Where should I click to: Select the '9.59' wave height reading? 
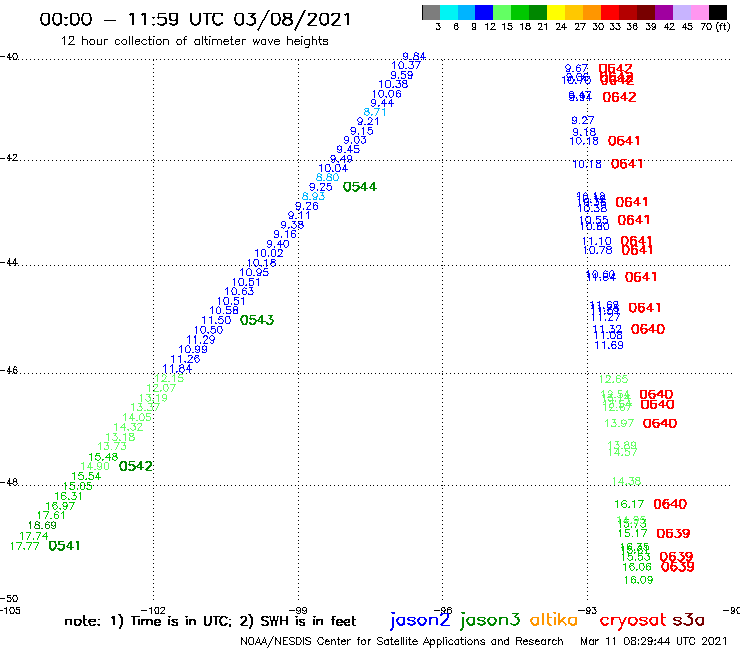pyautogui.click(x=402, y=75)
